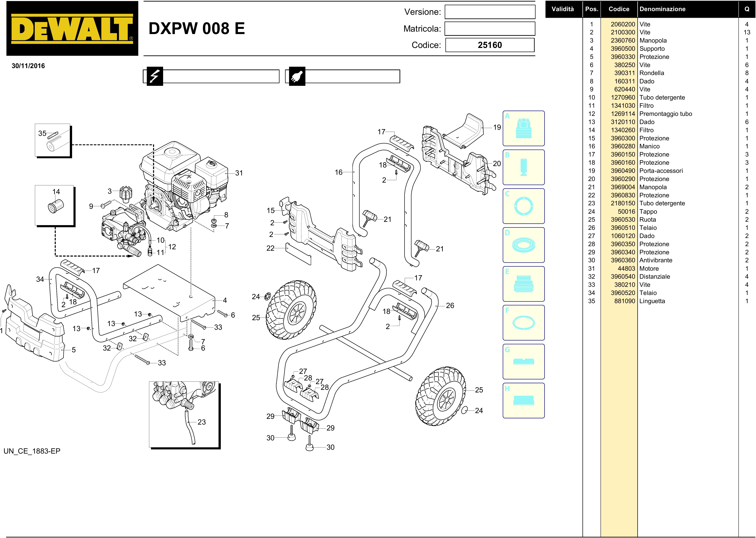Click the field beside the lightning icon
756x538 pixels.
coord(221,76)
